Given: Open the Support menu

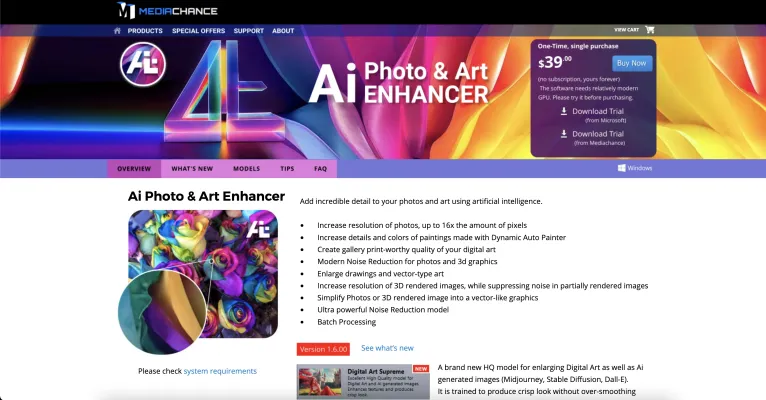Looking at the screenshot, I should 249,31.
